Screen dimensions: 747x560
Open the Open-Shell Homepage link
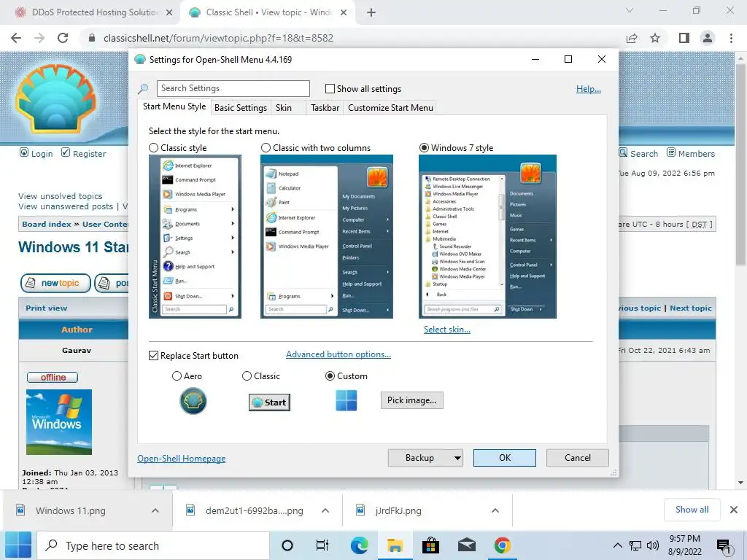coord(182,459)
